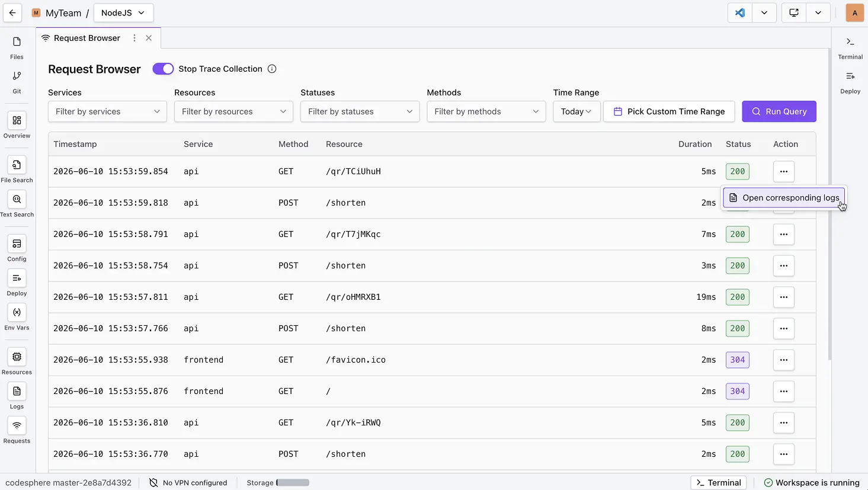Click 304 status badge for /favicon.ico
Image resolution: width=868 pixels, height=490 pixels.
[738, 360]
